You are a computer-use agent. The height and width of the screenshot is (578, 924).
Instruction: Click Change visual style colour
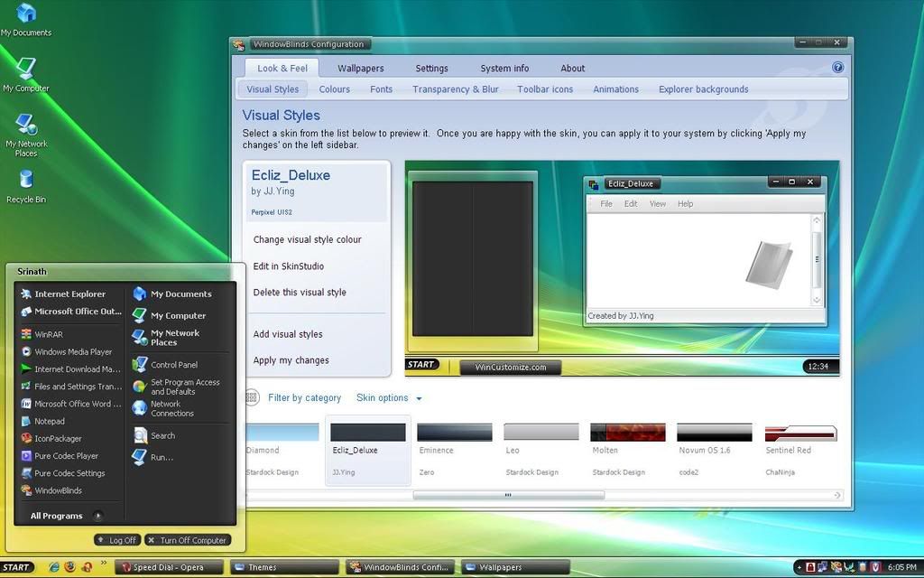tap(307, 239)
